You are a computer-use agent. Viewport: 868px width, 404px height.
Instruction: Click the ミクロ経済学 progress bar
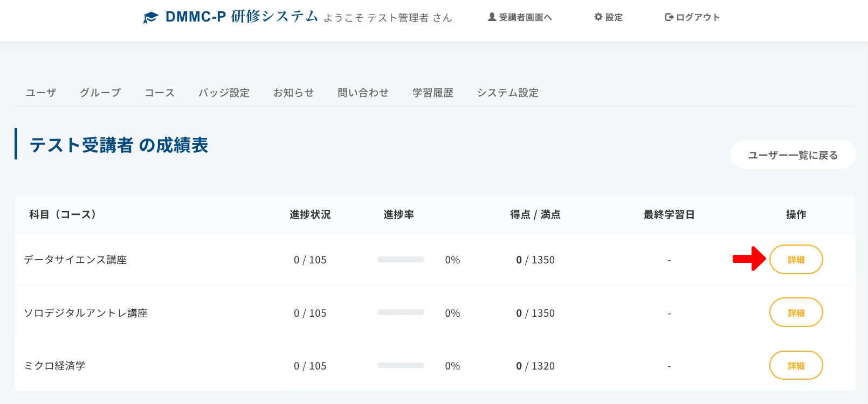401,366
